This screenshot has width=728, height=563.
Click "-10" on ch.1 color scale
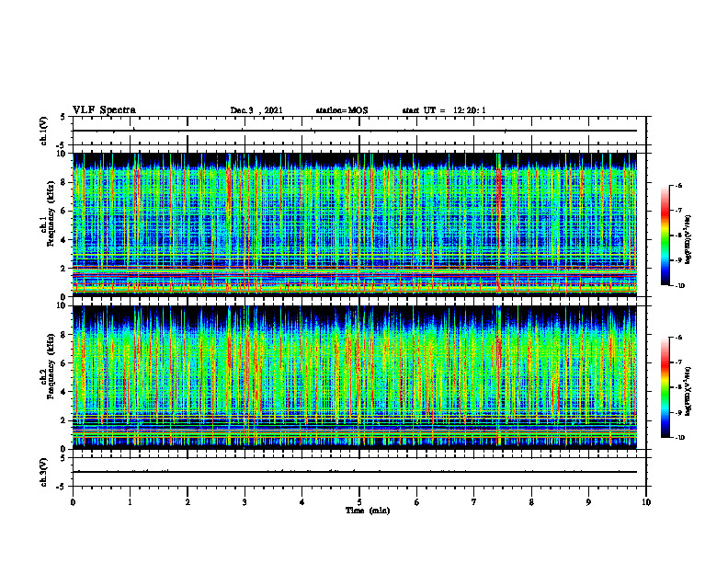(x=679, y=286)
